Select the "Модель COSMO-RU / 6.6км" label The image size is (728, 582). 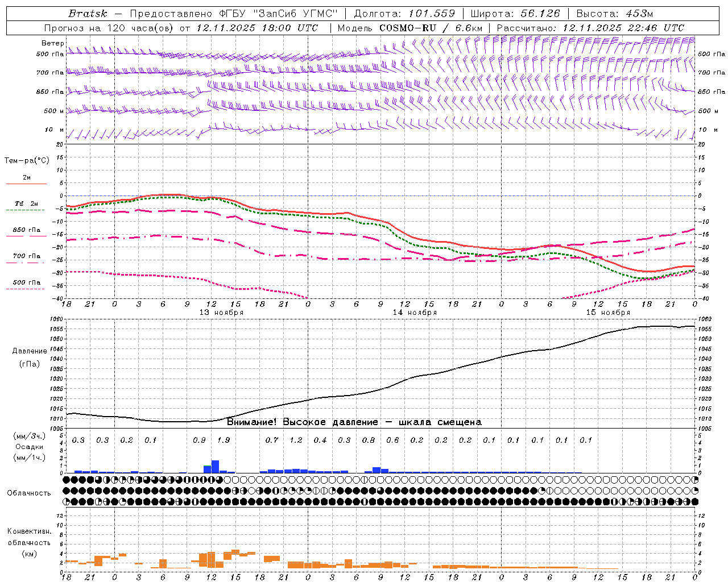coord(409,28)
